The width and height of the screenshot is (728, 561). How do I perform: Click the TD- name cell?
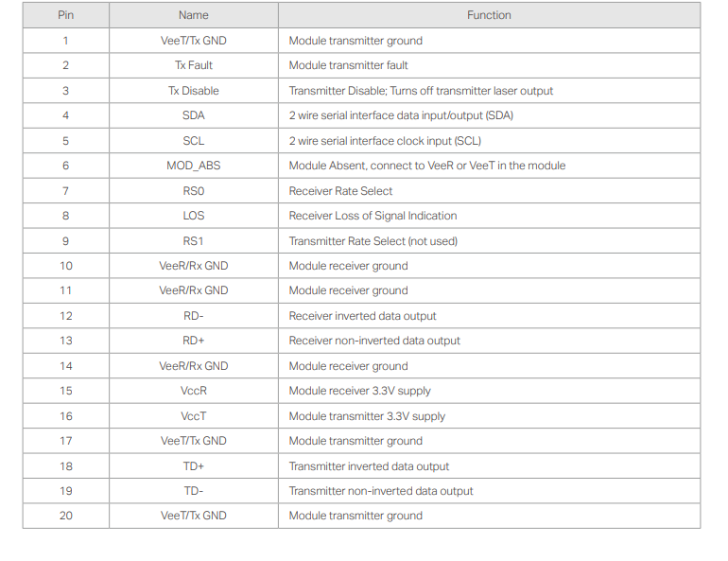point(193,491)
